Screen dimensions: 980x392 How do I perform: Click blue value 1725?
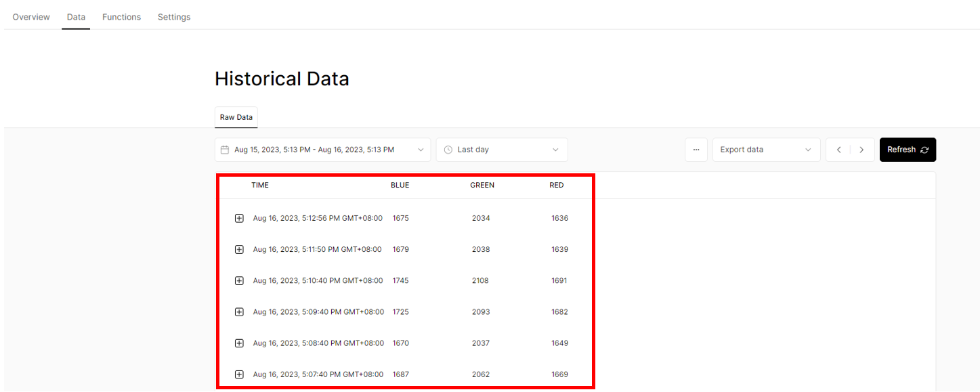click(x=401, y=311)
